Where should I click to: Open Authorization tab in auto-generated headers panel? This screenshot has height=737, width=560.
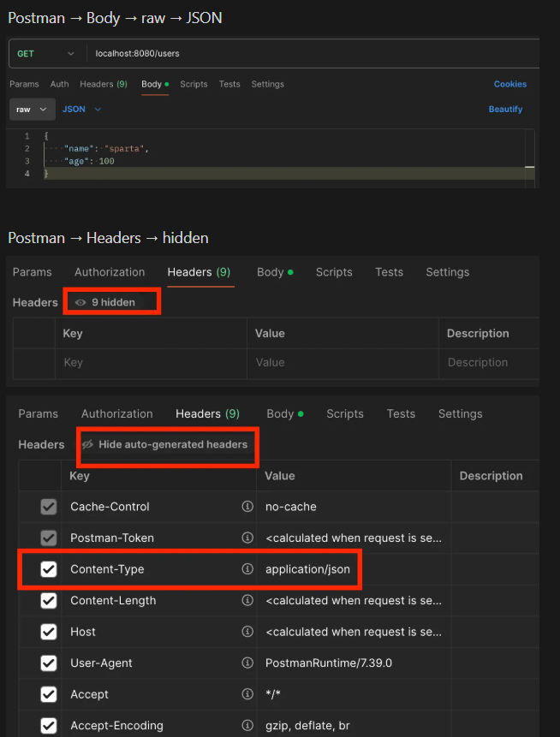click(117, 413)
